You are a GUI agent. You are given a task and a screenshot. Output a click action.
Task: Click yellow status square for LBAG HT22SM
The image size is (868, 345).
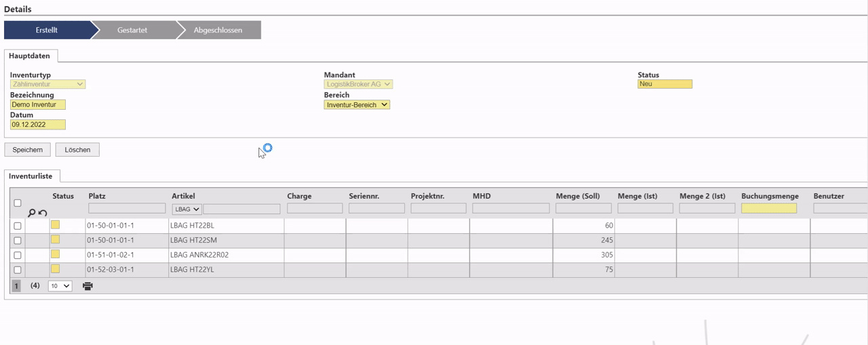pyautogui.click(x=56, y=239)
